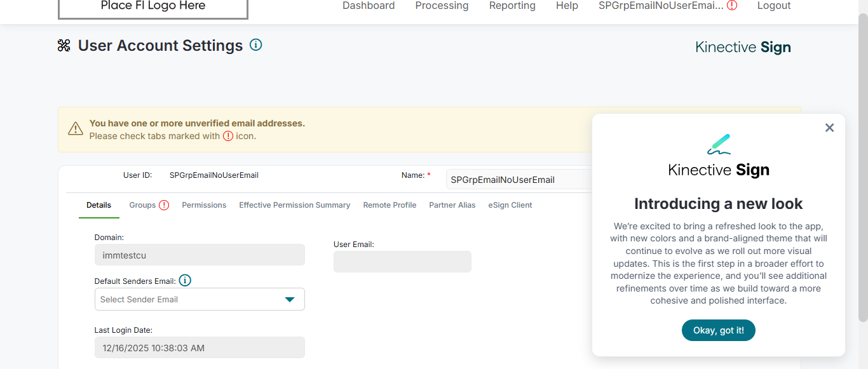The image size is (868, 369).
Task: Click the info icon next to Default Senders Email
Action: (185, 281)
